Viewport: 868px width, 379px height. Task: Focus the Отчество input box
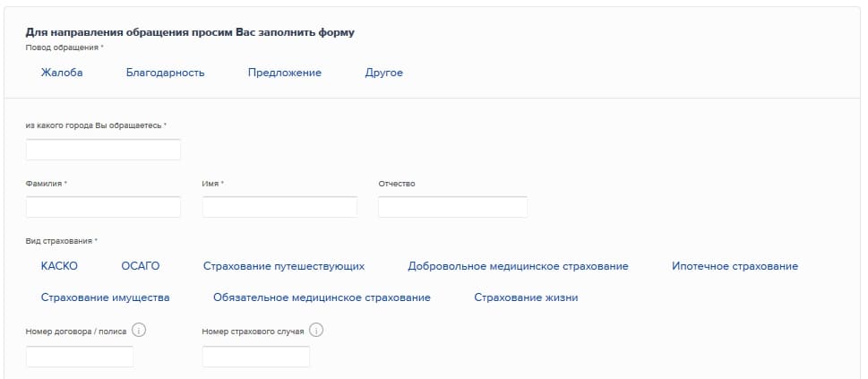tap(452, 207)
